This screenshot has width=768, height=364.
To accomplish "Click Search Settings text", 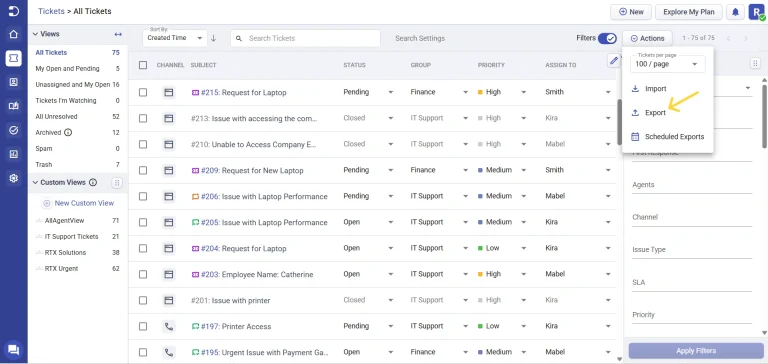I will point(420,38).
